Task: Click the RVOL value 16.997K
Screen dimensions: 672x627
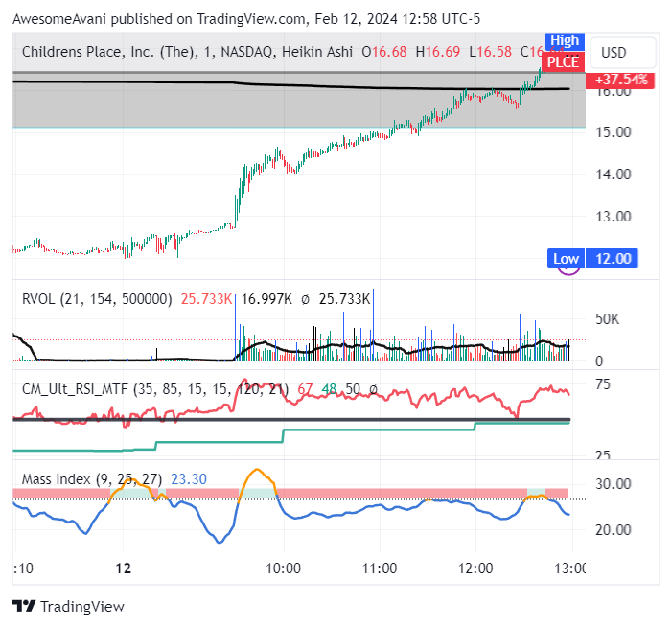Action: (x=266, y=299)
